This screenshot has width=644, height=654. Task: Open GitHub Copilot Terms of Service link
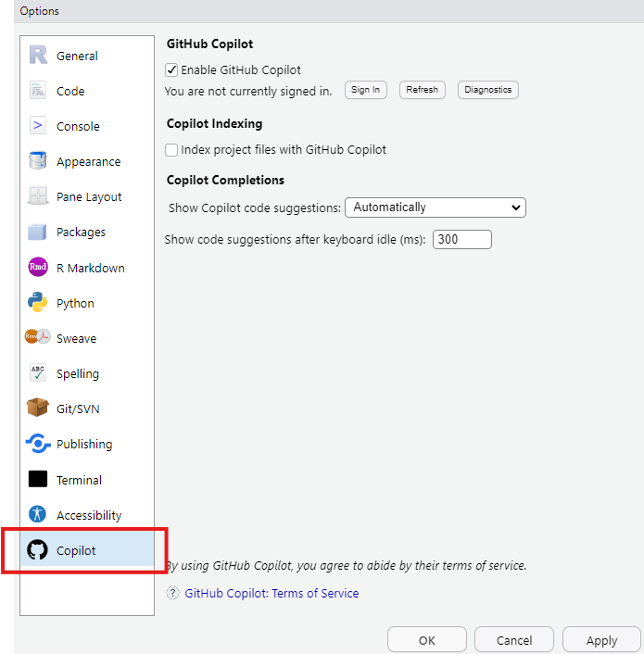[x=271, y=594]
